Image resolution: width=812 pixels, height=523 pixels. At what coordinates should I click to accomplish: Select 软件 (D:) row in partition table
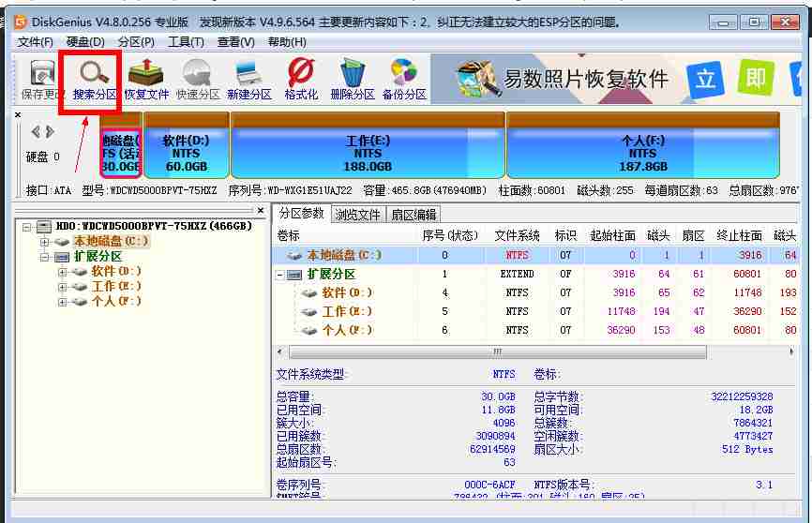[x=536, y=293]
